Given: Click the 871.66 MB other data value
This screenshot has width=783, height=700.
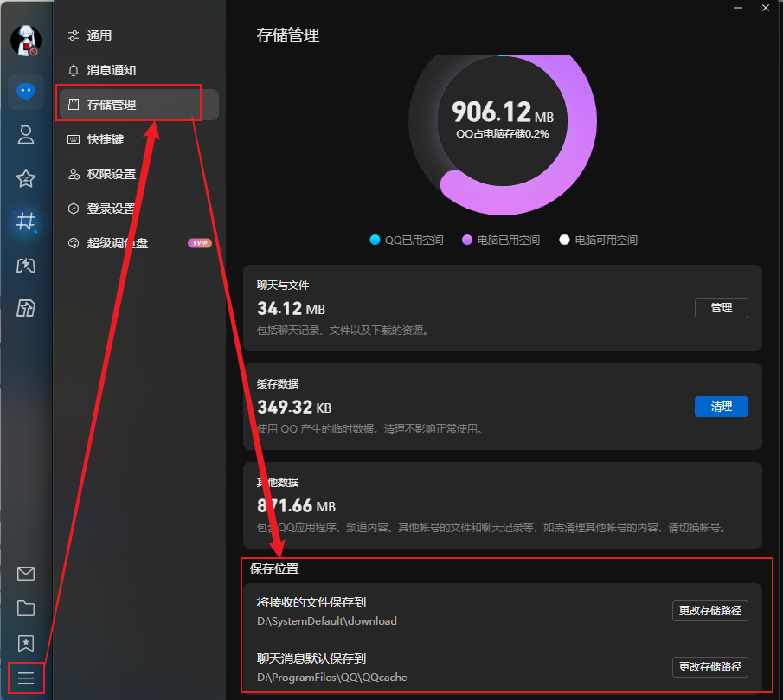Looking at the screenshot, I should tap(296, 506).
